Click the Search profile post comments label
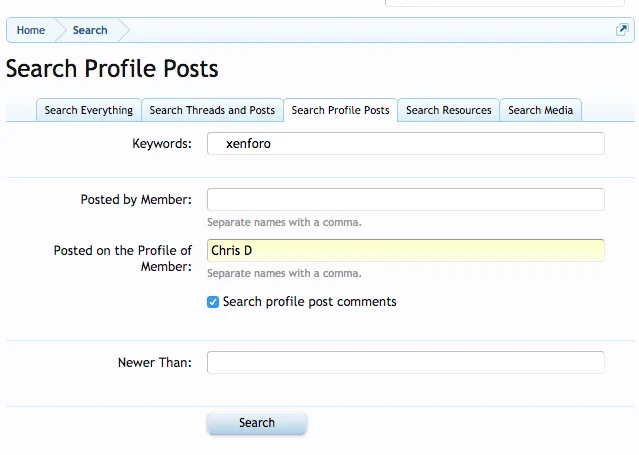639x455 pixels. [x=309, y=302]
